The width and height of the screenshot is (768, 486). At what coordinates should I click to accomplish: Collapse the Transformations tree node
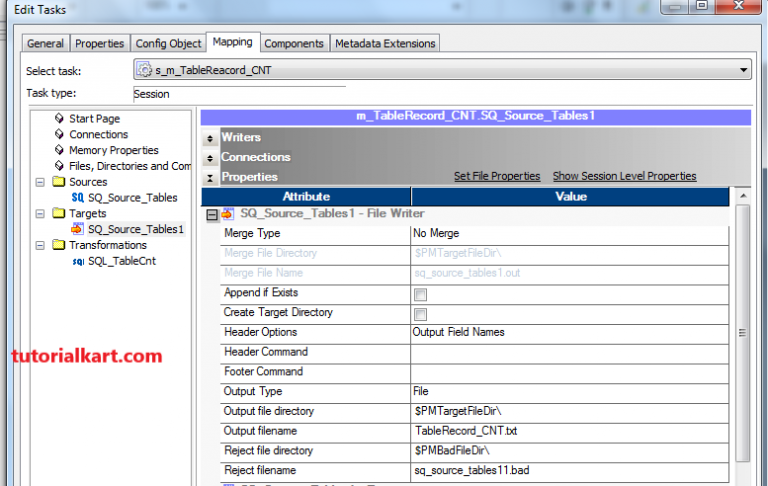tap(40, 245)
